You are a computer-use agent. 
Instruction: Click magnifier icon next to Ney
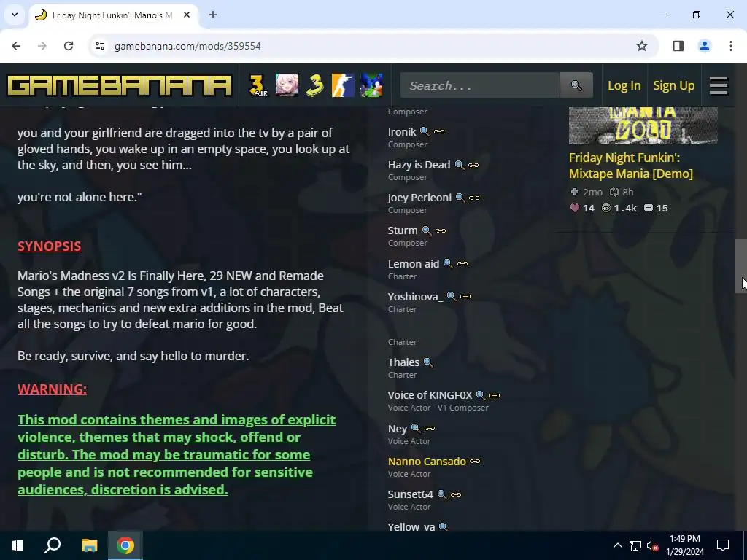415,428
